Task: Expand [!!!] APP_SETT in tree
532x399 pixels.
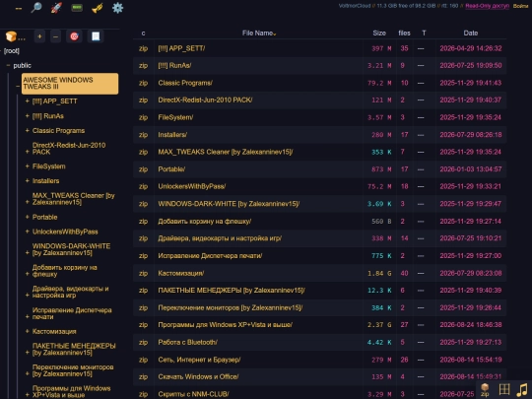Action: click(x=28, y=100)
